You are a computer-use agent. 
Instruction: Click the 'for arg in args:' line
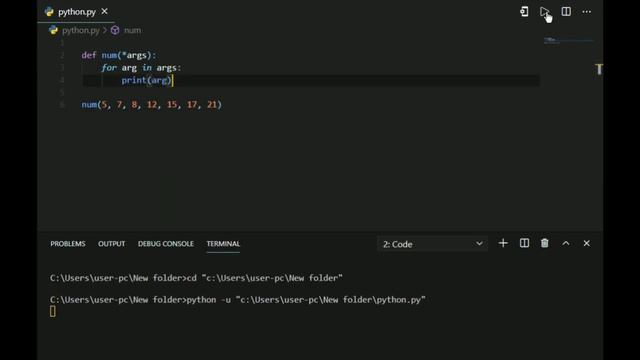(141, 68)
